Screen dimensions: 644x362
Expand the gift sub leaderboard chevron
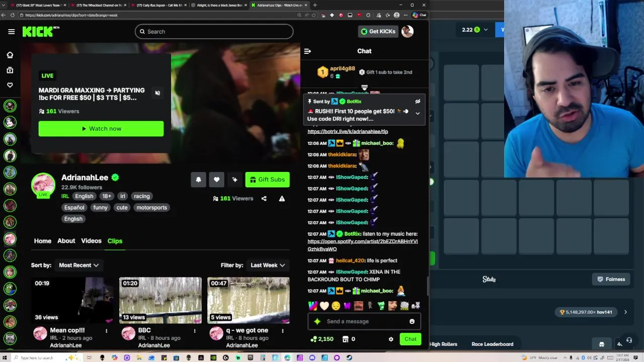pyautogui.click(x=364, y=87)
